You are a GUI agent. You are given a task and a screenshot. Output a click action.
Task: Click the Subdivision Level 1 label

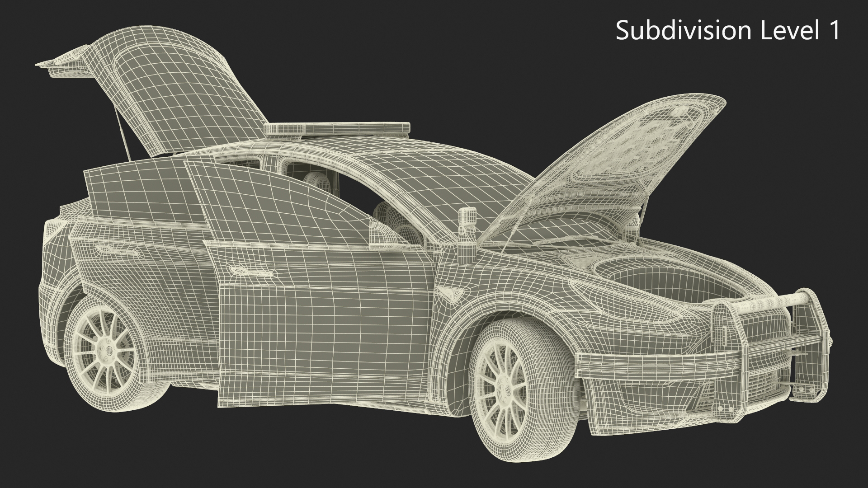[x=727, y=31]
